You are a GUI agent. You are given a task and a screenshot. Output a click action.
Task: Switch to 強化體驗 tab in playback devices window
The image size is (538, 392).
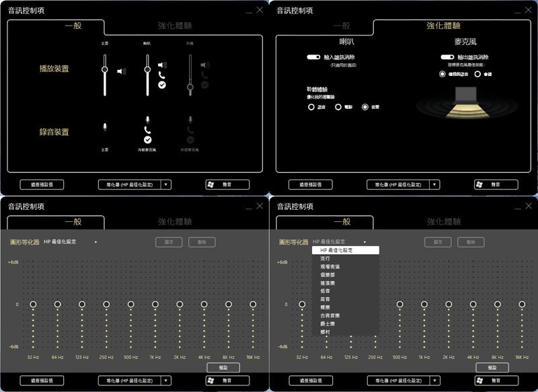click(175, 26)
